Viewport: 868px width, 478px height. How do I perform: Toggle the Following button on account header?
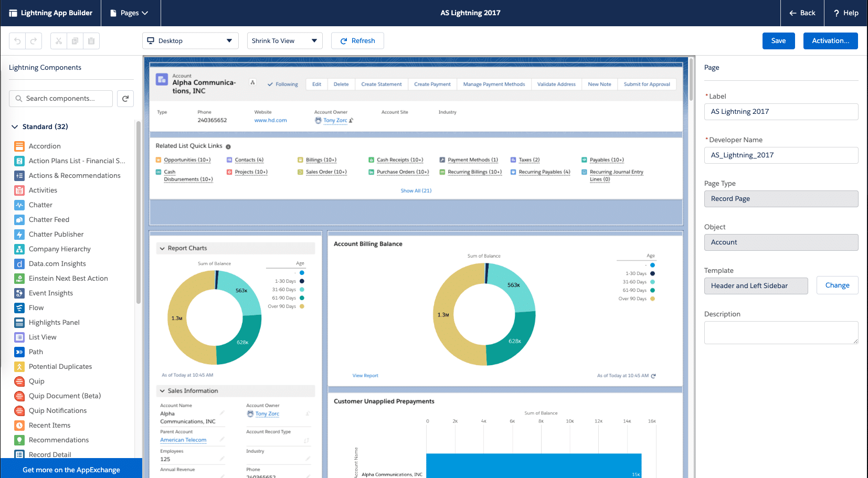(x=283, y=84)
